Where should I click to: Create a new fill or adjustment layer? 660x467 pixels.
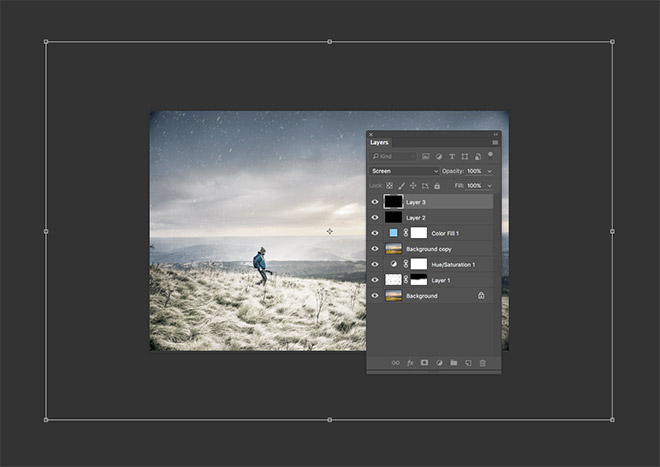coord(439,363)
